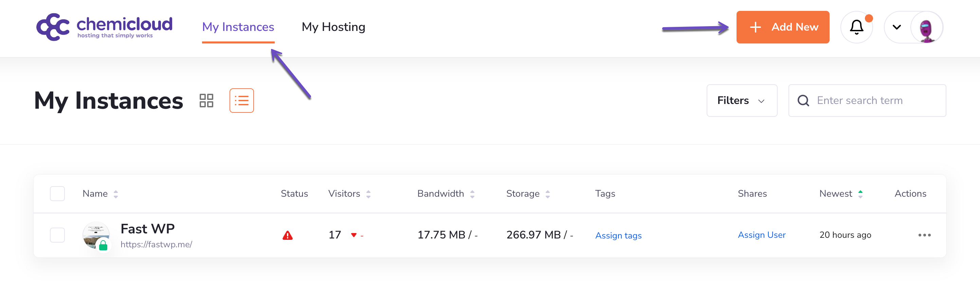Open the account menu chevron
The width and height of the screenshot is (980, 284).
[897, 27]
